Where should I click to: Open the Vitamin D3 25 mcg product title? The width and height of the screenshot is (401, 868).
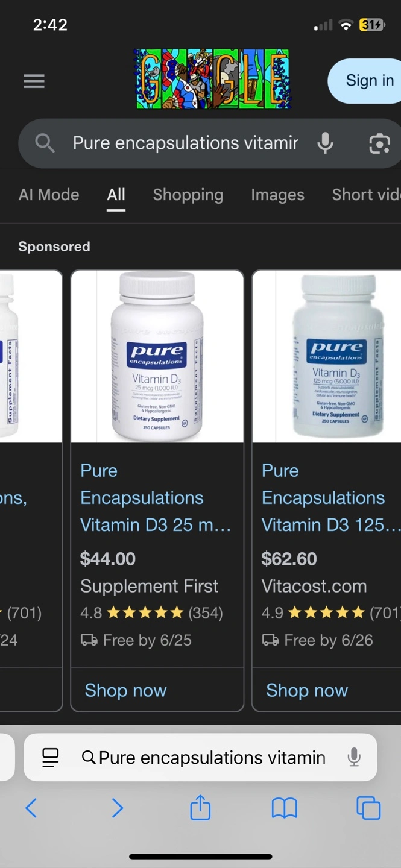tap(155, 498)
